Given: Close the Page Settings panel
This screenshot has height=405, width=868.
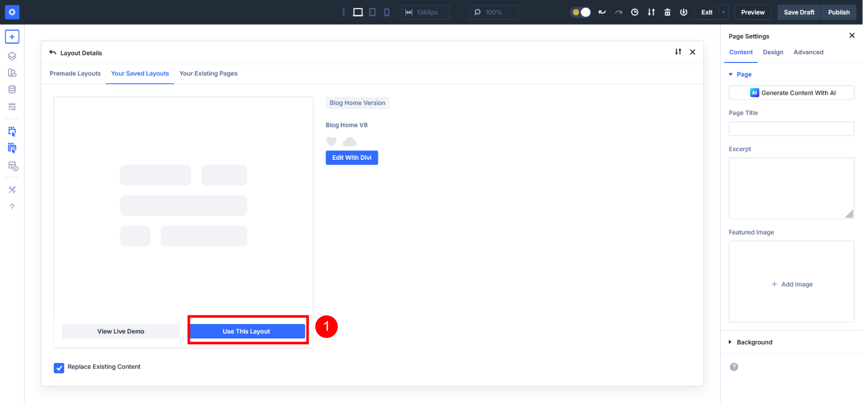Looking at the screenshot, I should [852, 35].
